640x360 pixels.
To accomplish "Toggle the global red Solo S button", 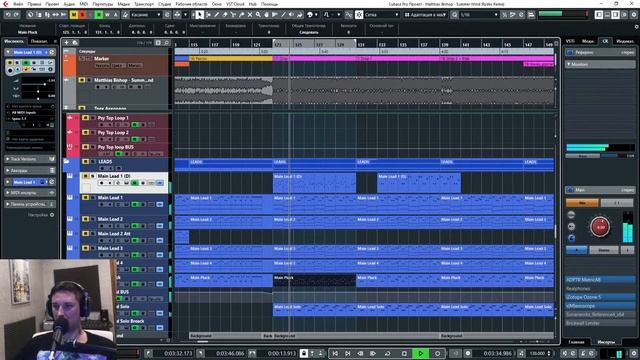I will tap(82, 15).
